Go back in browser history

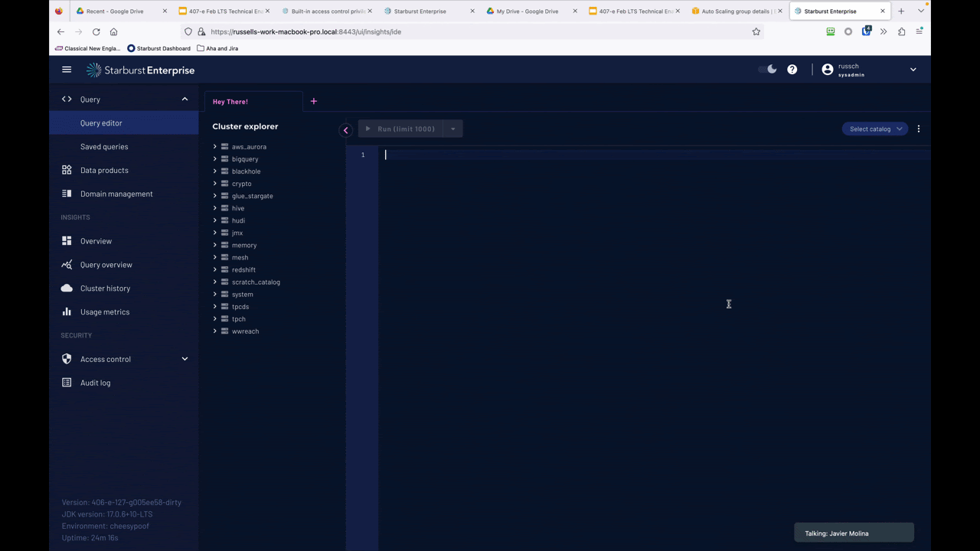coord(60,31)
